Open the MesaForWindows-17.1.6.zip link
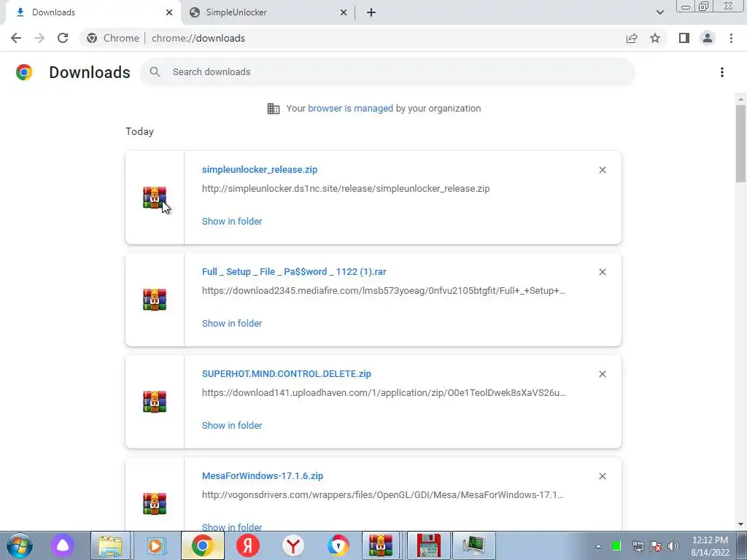 263,475
